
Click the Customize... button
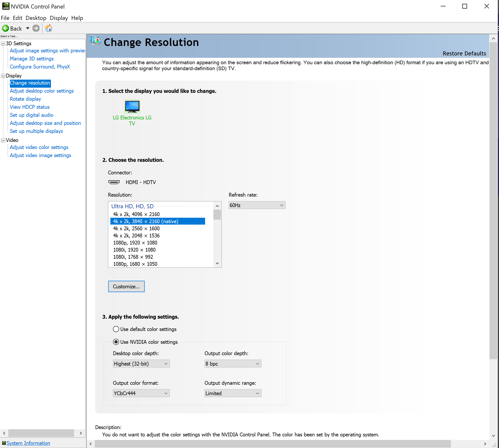[126, 286]
